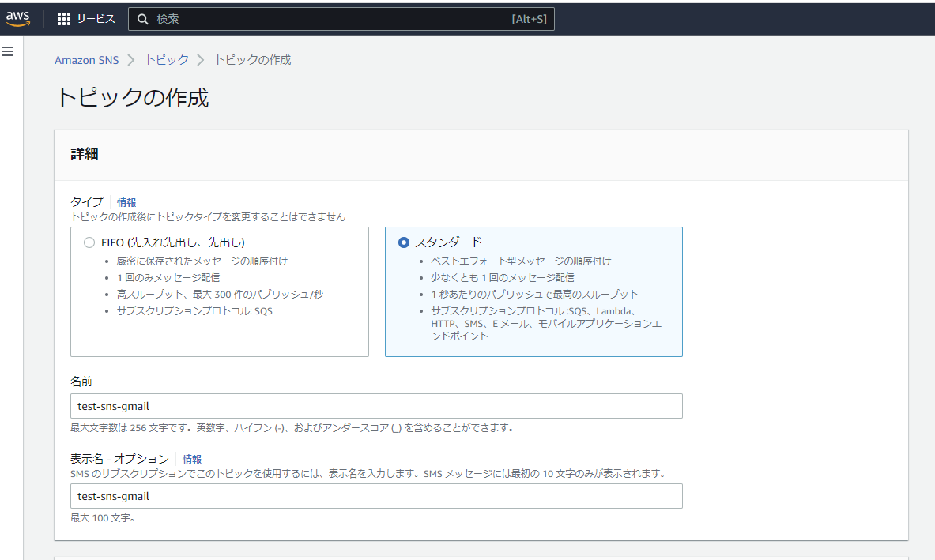The image size is (935, 560).
Task: Click the トピックの作成後に変更できません note text
Action: point(208,217)
